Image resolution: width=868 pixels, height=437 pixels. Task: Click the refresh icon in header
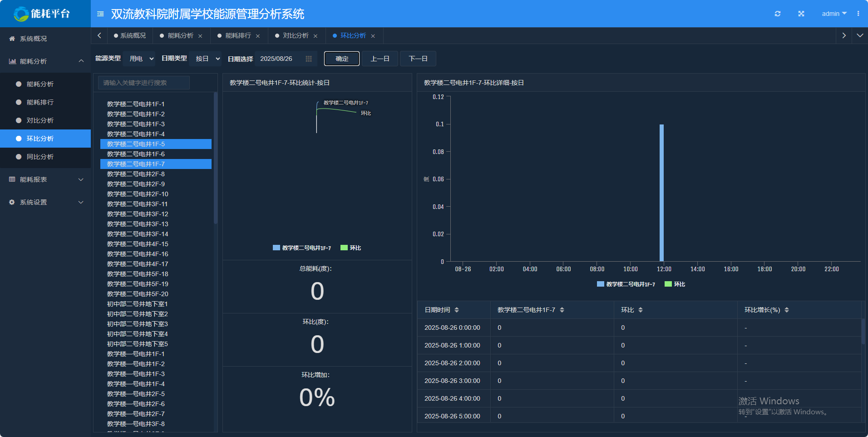pos(778,14)
